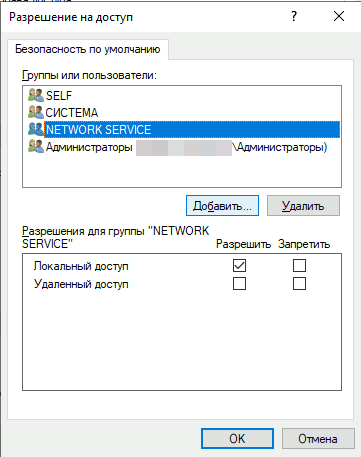Click empty space below Администраторы in users list
This screenshot has width=361, height=457.
click(182, 171)
